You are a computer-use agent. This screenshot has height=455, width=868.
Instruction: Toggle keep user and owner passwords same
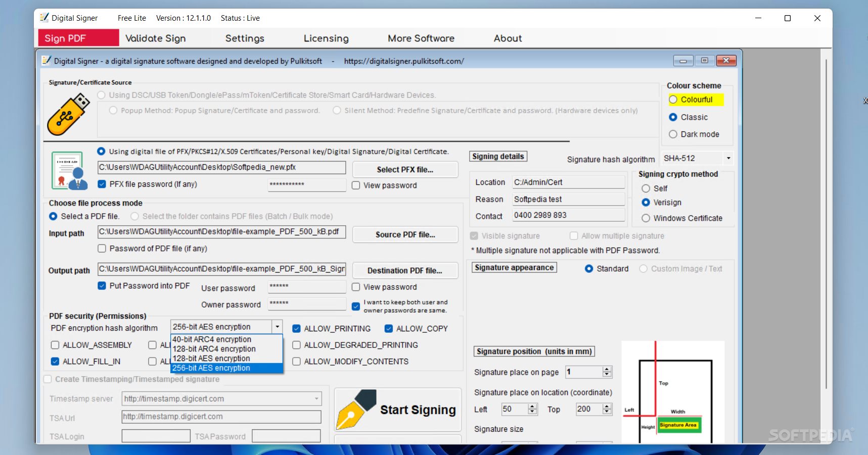(x=356, y=306)
